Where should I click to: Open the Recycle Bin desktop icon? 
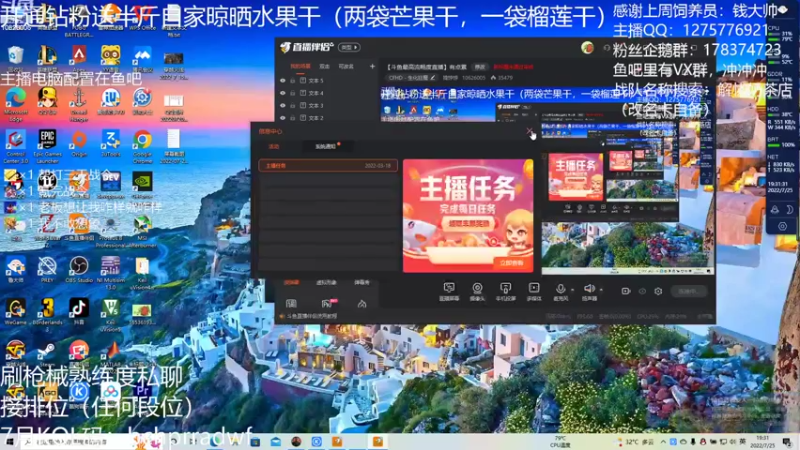click(x=15, y=59)
